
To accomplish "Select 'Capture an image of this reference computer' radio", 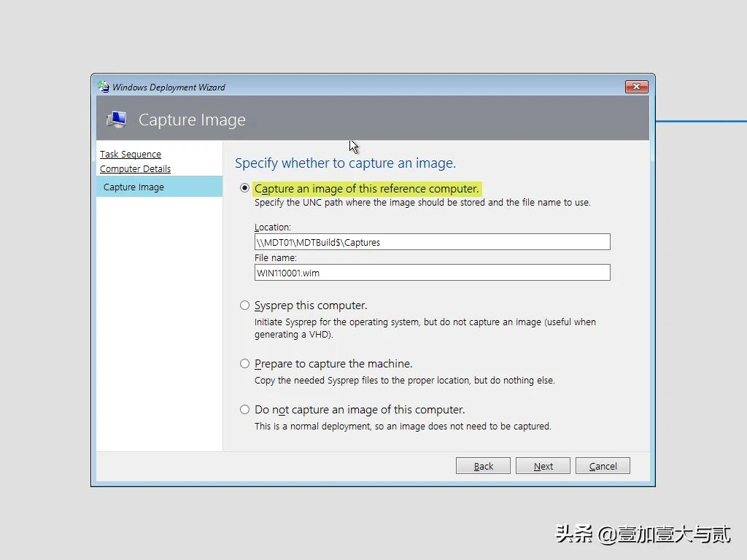I will coord(244,188).
